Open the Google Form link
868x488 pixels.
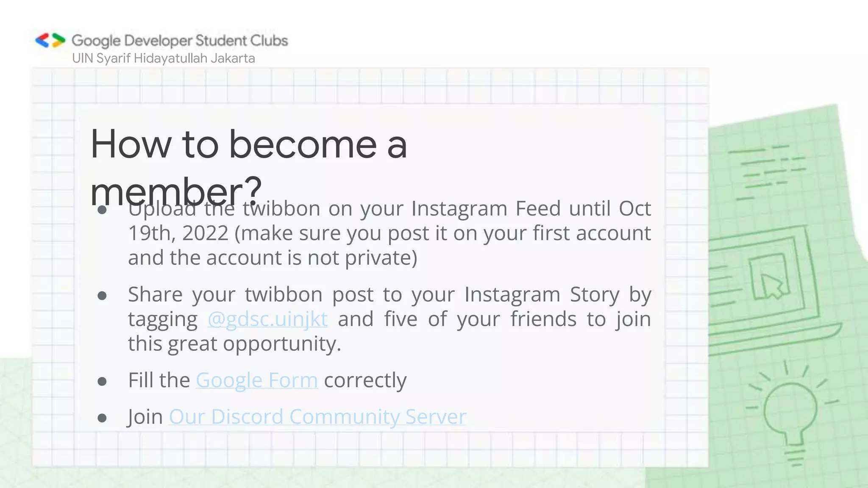[x=256, y=380]
